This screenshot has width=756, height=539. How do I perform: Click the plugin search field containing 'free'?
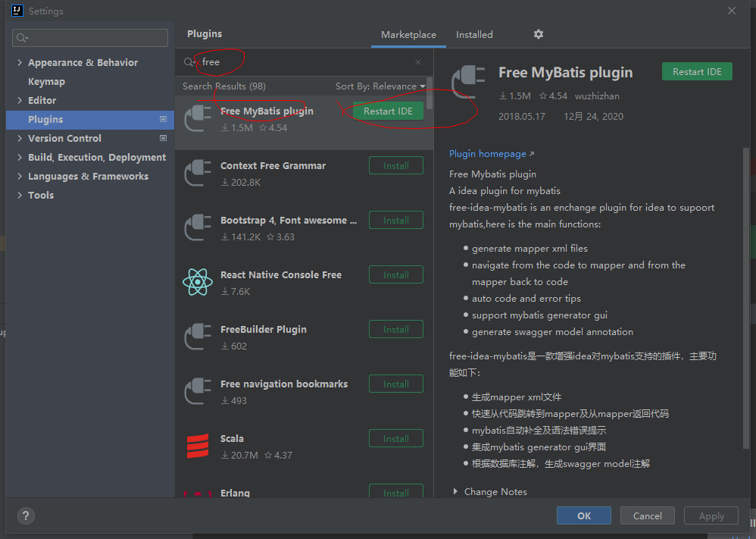tap(304, 62)
